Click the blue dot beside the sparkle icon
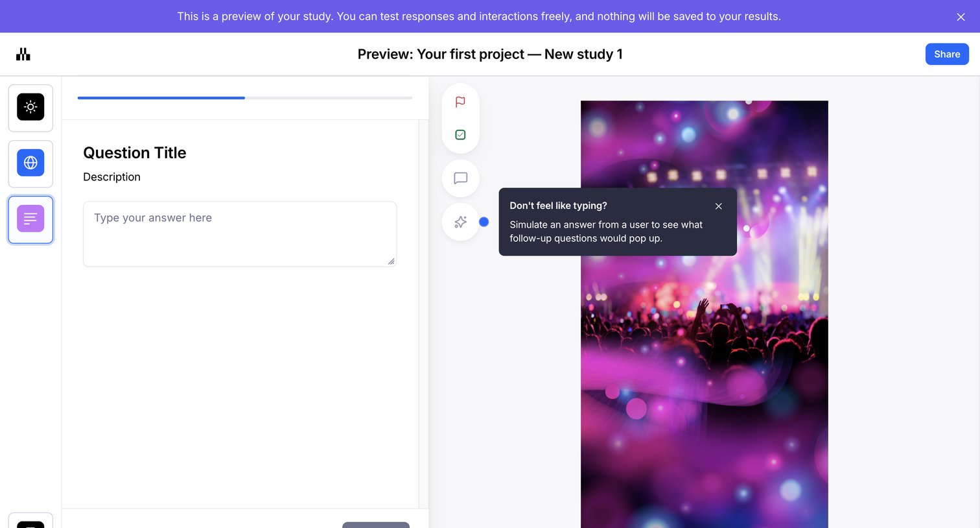The image size is (980, 528). coord(484,222)
